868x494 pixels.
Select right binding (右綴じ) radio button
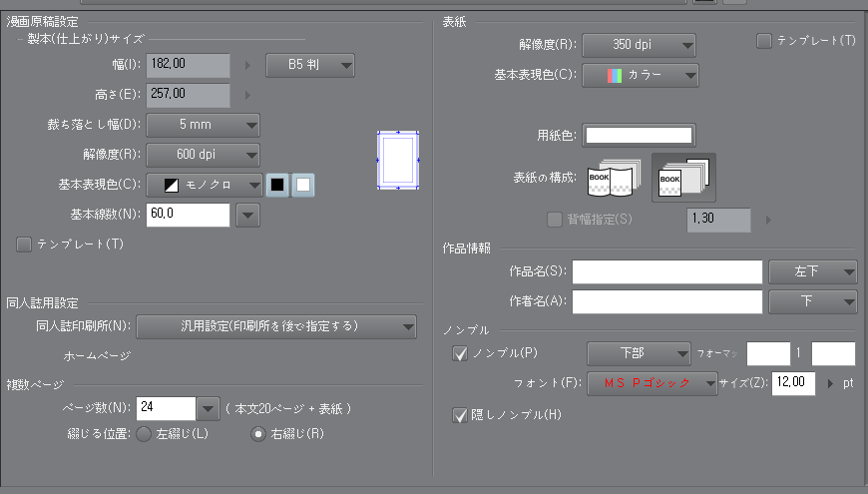(x=258, y=434)
